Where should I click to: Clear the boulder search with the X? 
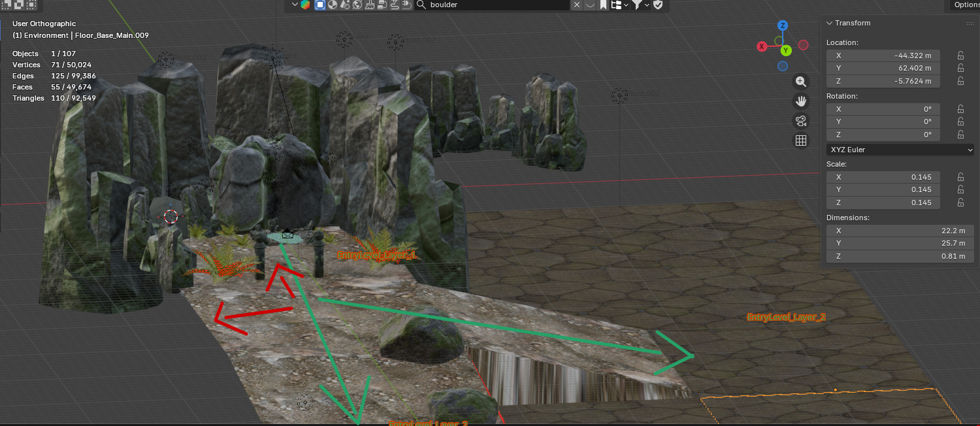[x=577, y=5]
